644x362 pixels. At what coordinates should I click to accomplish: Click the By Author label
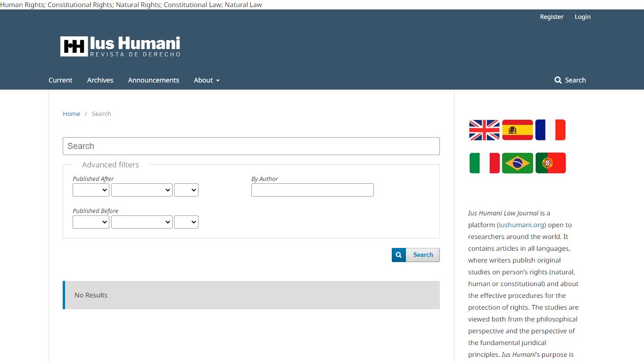[264, 179]
